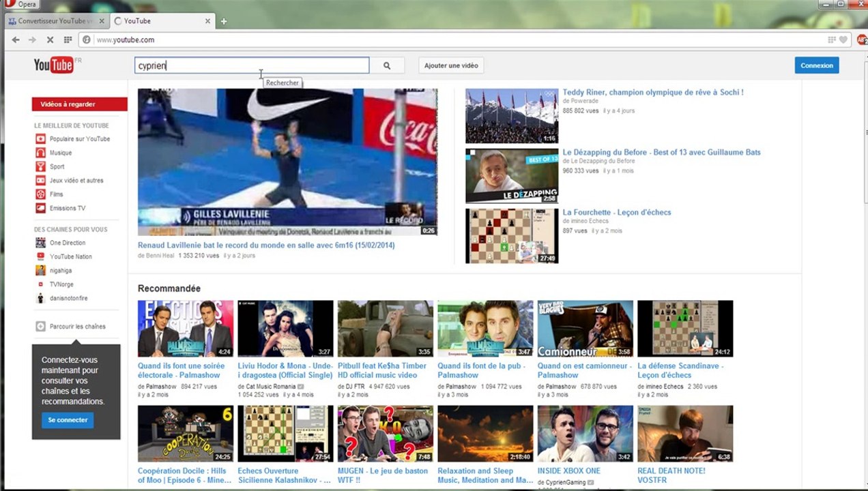This screenshot has width=868, height=491.
Task: Click the site info globe icon
Action: (87, 40)
